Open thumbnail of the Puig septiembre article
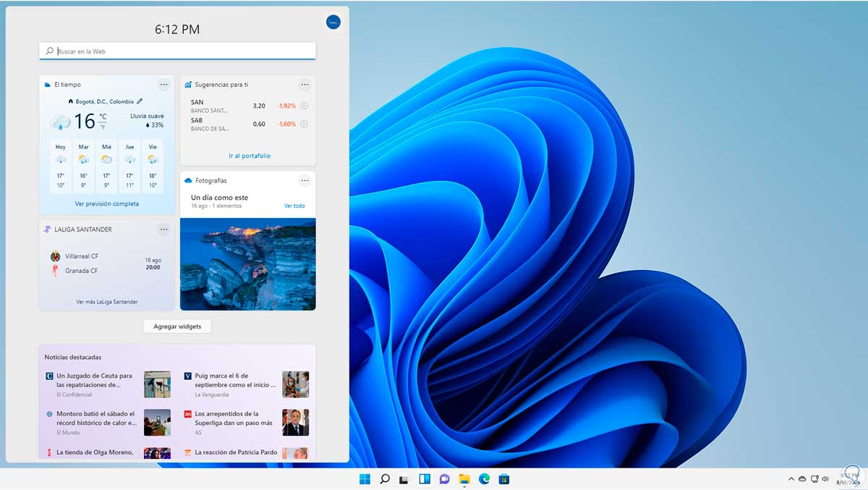The image size is (868, 490). point(295,384)
